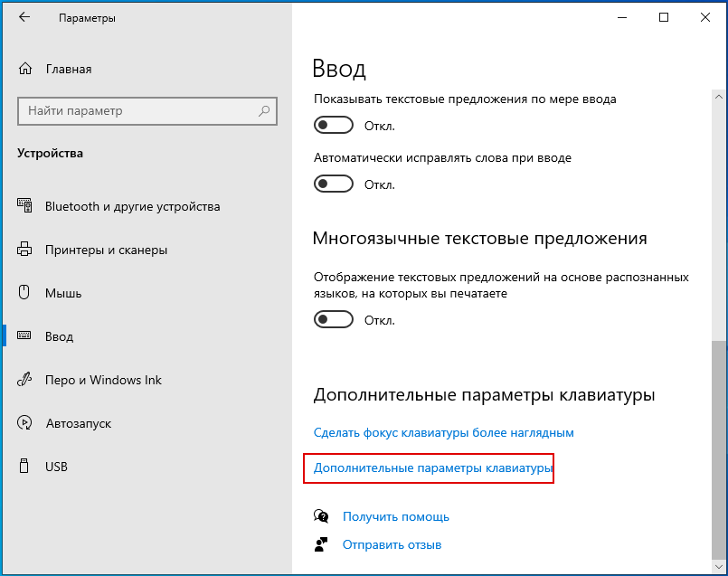Screen dimensions: 728x576
Task: Select the Принтеры и сканеры printer icon
Action: click(x=24, y=250)
